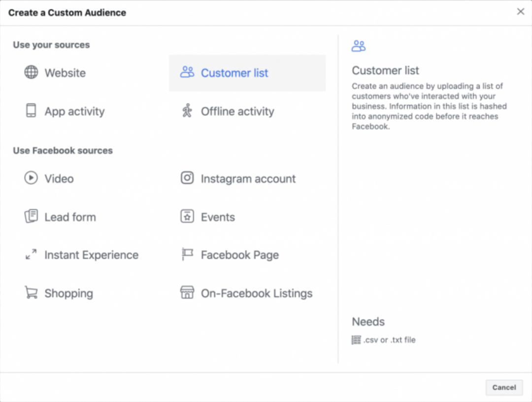Click the flag icon beside Facebook Page
Image resolution: width=532 pixels, height=402 pixels.
coord(187,254)
